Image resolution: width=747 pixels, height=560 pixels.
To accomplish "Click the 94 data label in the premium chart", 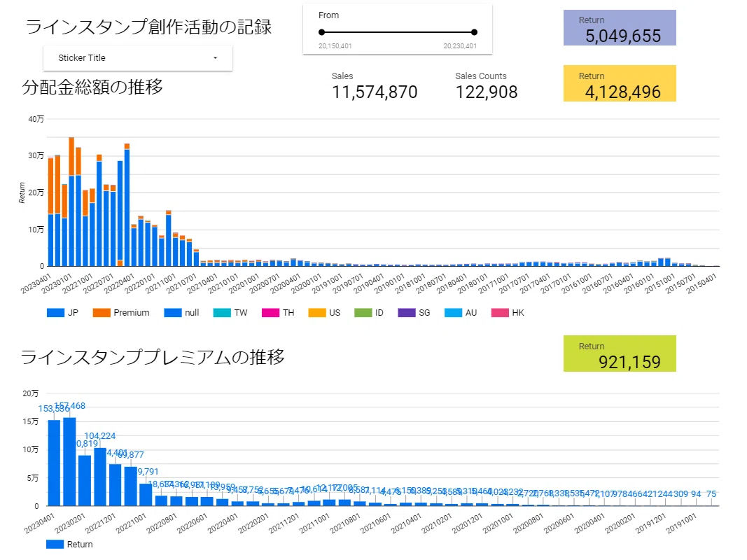I will pyautogui.click(x=696, y=494).
